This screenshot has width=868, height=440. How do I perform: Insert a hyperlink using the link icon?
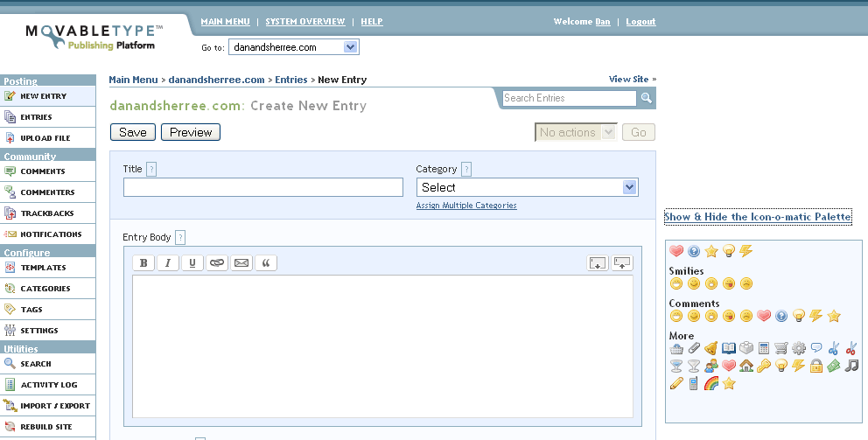pos(217,262)
